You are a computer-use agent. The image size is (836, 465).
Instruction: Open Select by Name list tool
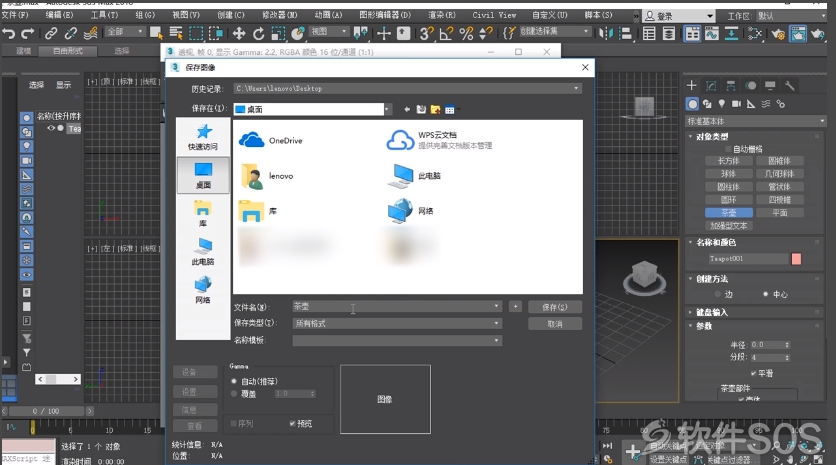(x=176, y=34)
